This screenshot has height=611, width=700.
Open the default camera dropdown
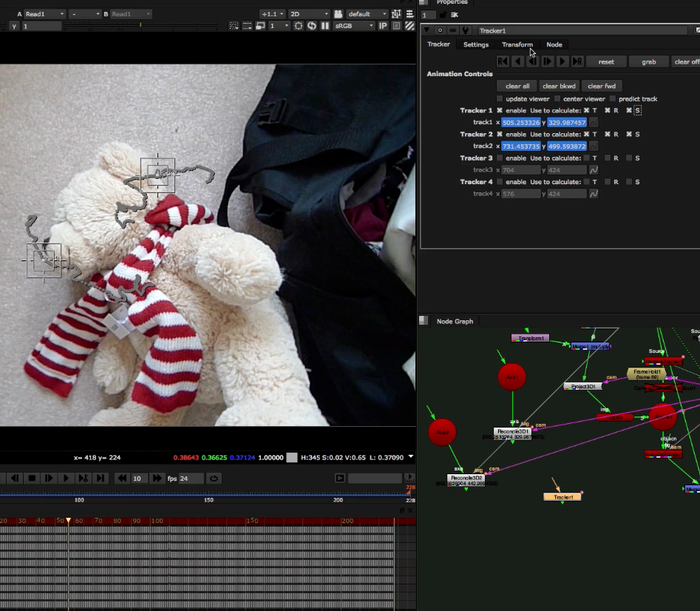pyautogui.click(x=367, y=14)
